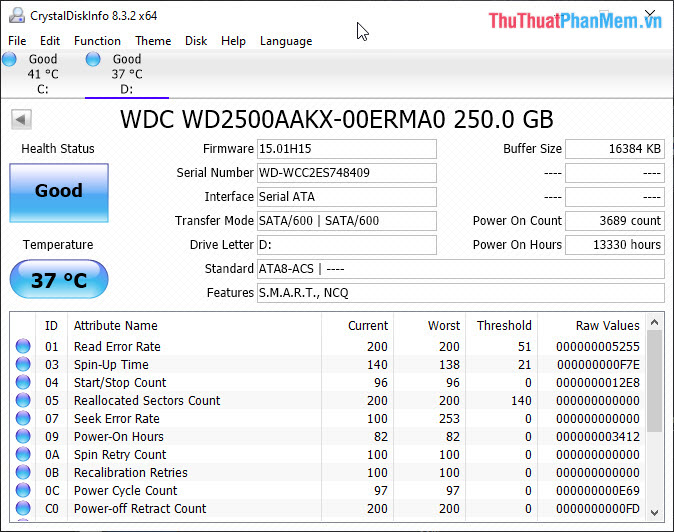Click the Features field S.M.A.R.T., NCQ
Viewport: 674px width, 532px height.
click(x=461, y=293)
